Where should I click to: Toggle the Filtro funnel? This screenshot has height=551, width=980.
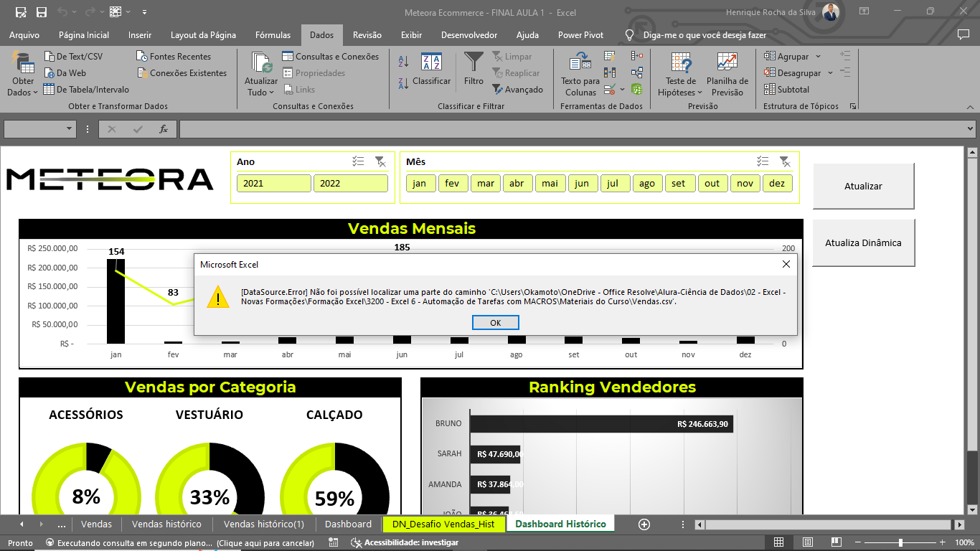pos(473,70)
